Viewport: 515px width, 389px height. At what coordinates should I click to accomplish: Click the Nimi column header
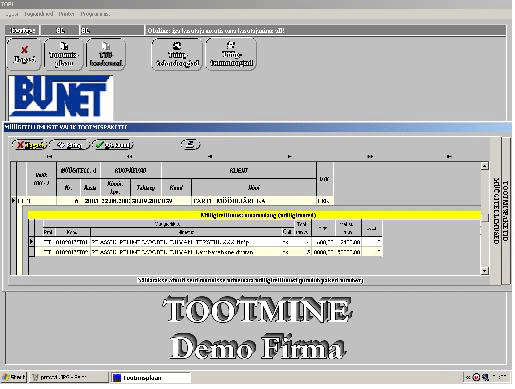(254, 188)
